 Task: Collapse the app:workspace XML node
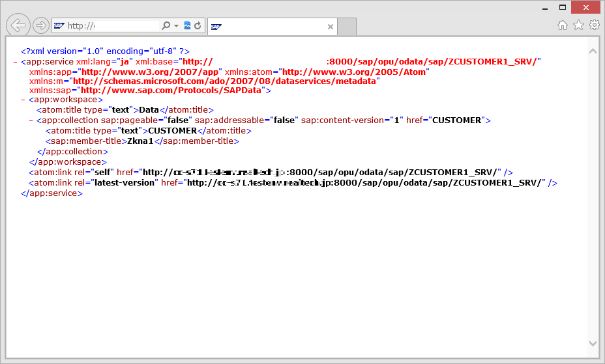pos(23,100)
